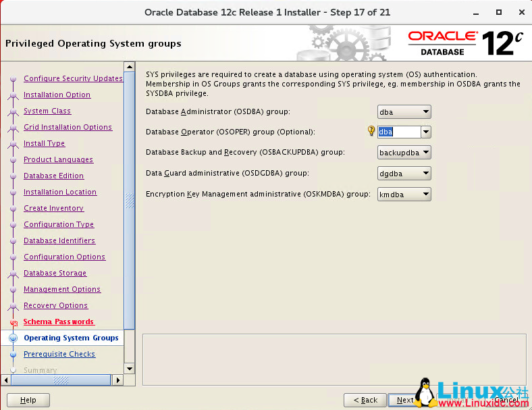Go to Configuration Type step
The image size is (532, 410).
[x=59, y=224]
